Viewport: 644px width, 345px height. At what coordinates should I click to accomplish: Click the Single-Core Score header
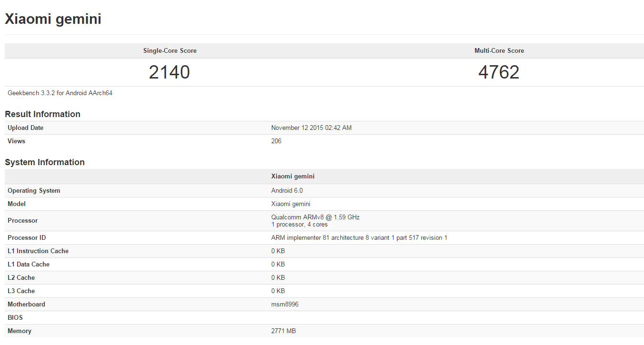tap(169, 51)
